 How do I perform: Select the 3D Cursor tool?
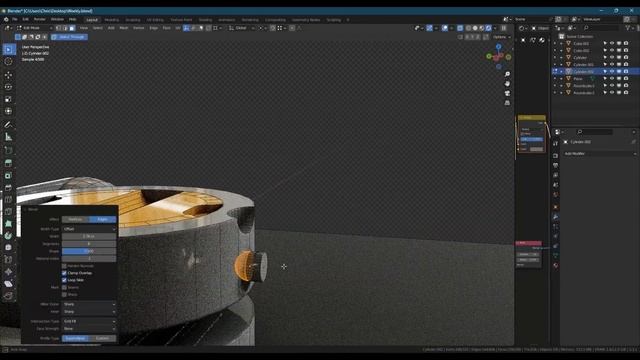coord(8,61)
